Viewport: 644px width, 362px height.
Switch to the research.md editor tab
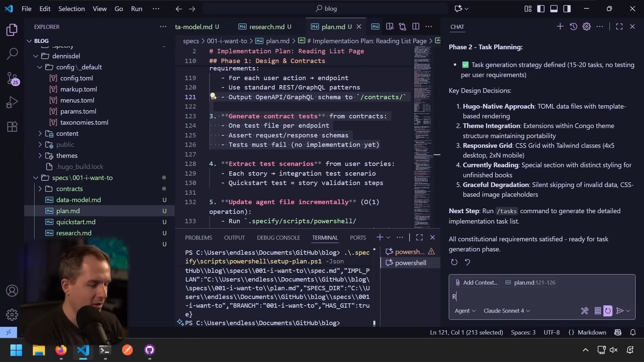(x=267, y=27)
